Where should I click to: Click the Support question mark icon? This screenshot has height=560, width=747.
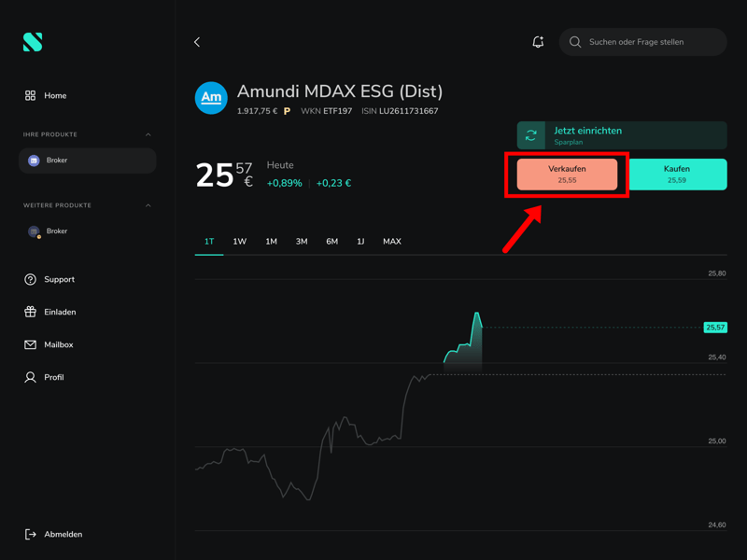(x=30, y=279)
